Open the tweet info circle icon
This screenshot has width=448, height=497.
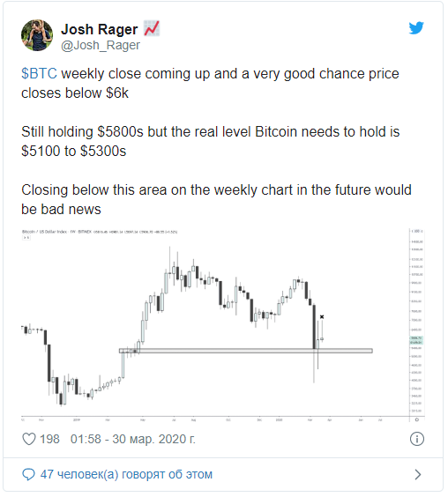coord(416,439)
